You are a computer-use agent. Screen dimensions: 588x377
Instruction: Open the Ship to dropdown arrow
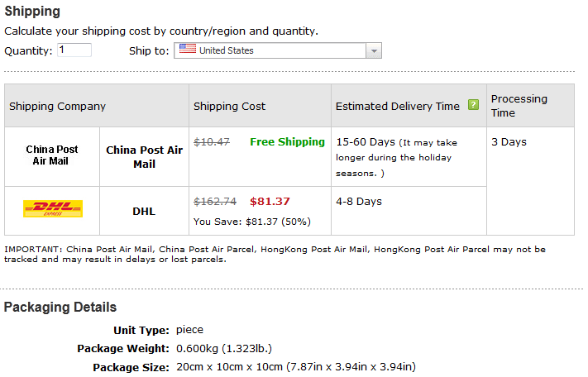click(373, 50)
